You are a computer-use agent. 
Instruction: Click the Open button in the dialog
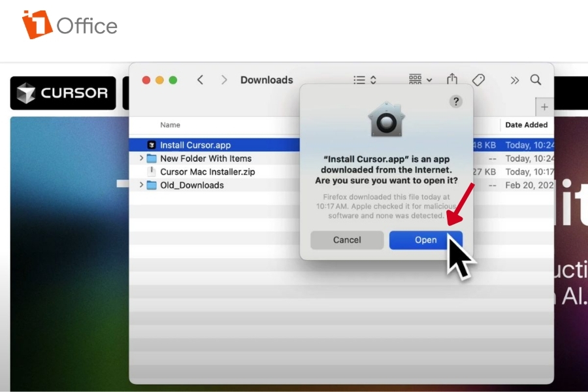pos(425,240)
